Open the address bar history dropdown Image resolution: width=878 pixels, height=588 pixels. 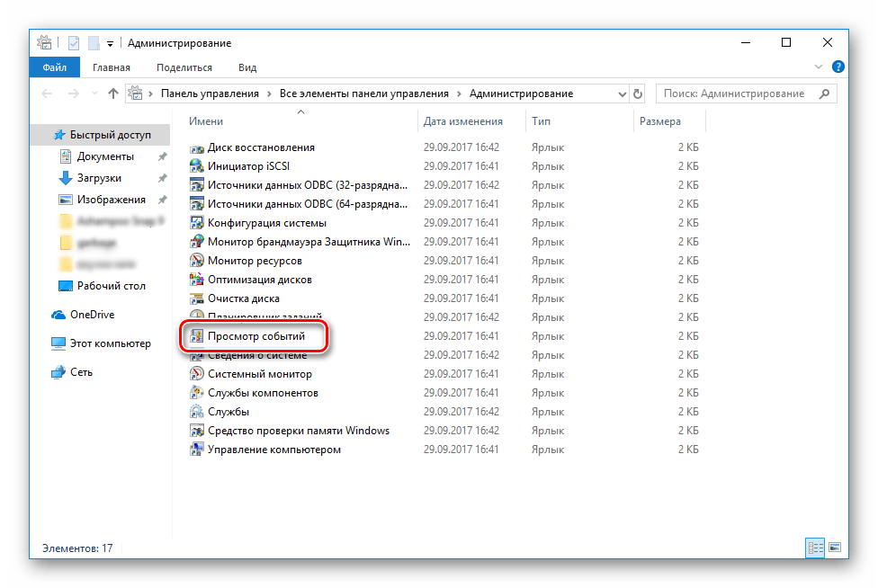(x=622, y=94)
